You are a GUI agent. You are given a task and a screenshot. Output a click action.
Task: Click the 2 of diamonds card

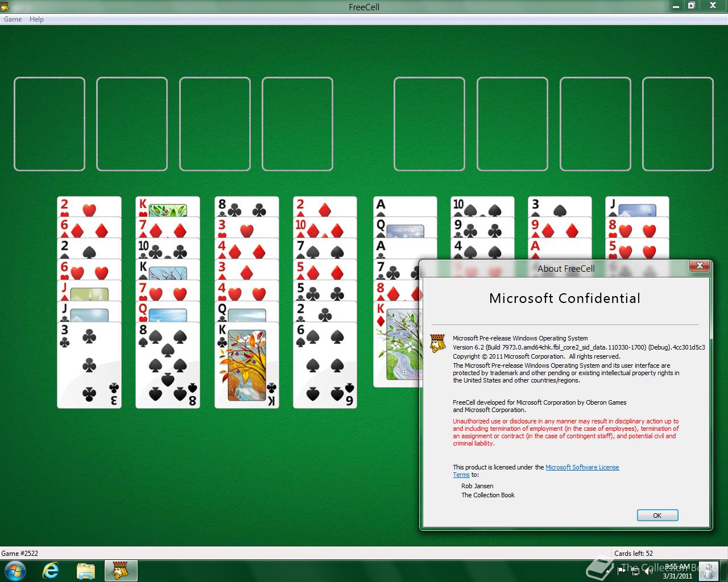tap(325, 207)
